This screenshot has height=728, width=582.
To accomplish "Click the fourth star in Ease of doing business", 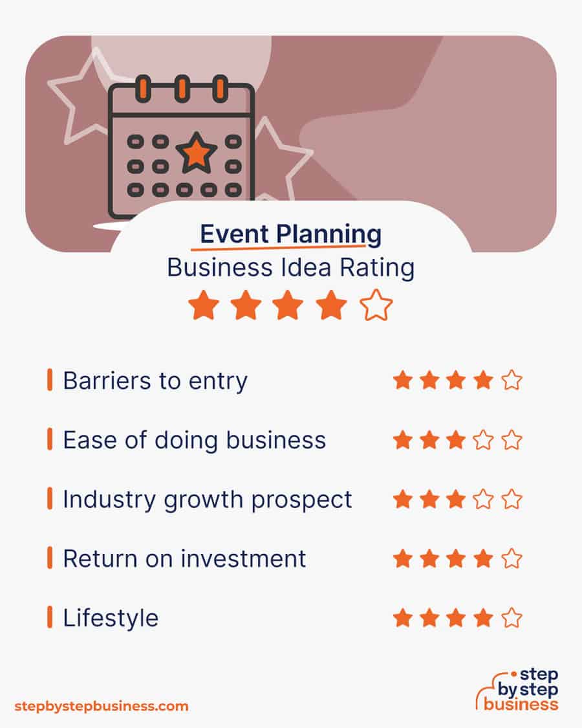I will point(483,439).
